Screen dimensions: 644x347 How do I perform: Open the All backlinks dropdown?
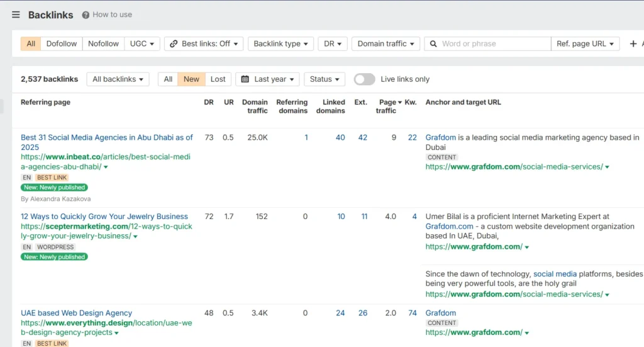(118, 79)
